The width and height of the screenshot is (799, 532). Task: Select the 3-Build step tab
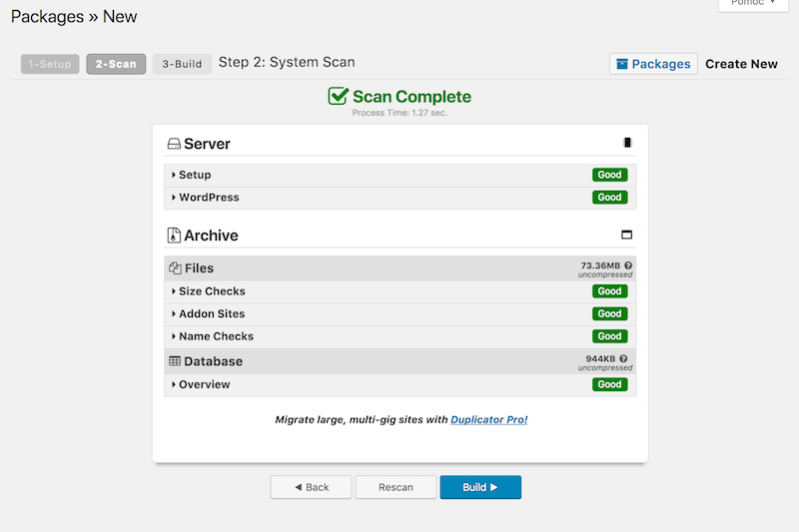(182, 64)
